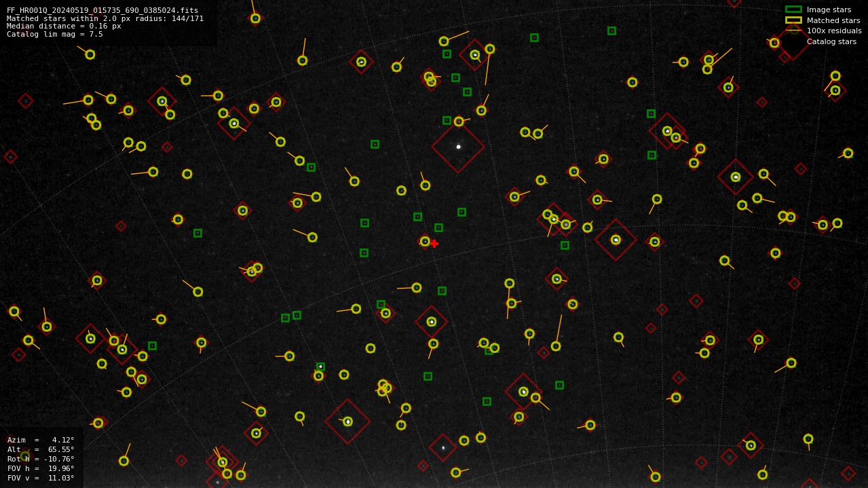Screen dimensions: 868x488
Task: Select the 'Matched stars' legend label
Action: pos(833,20)
